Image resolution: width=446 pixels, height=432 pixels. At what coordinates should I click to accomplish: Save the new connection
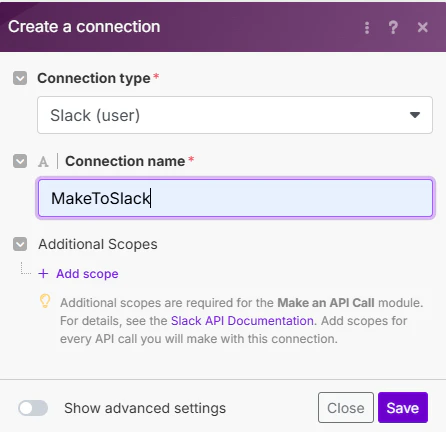pos(403,408)
